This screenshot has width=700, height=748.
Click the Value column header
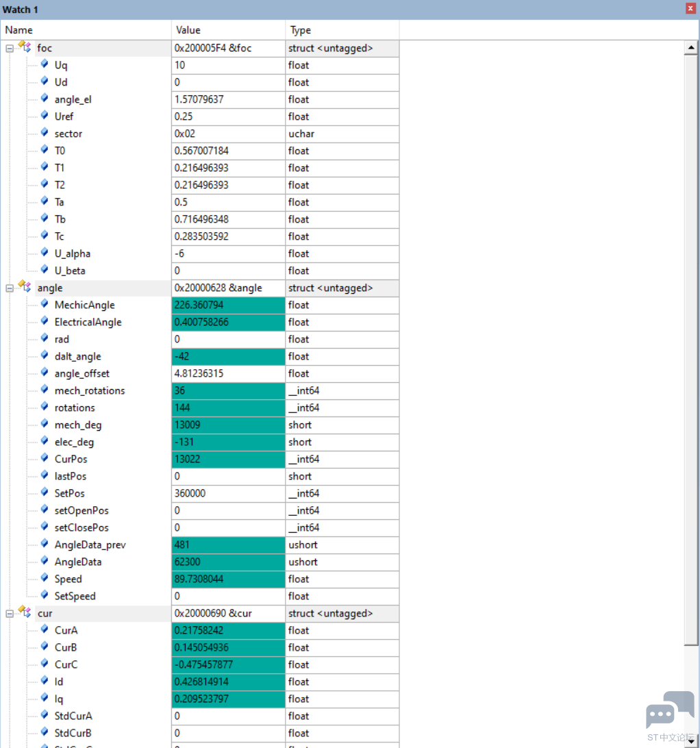coord(229,30)
